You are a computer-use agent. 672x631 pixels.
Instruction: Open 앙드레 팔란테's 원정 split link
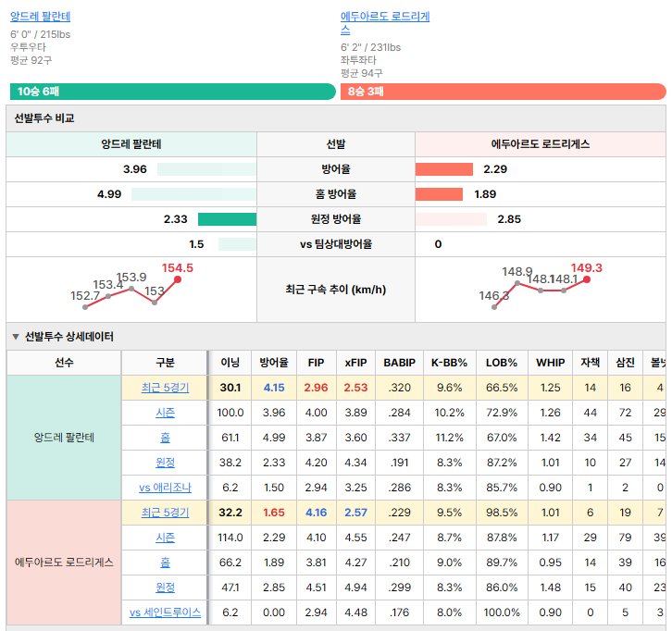pyautogui.click(x=165, y=463)
